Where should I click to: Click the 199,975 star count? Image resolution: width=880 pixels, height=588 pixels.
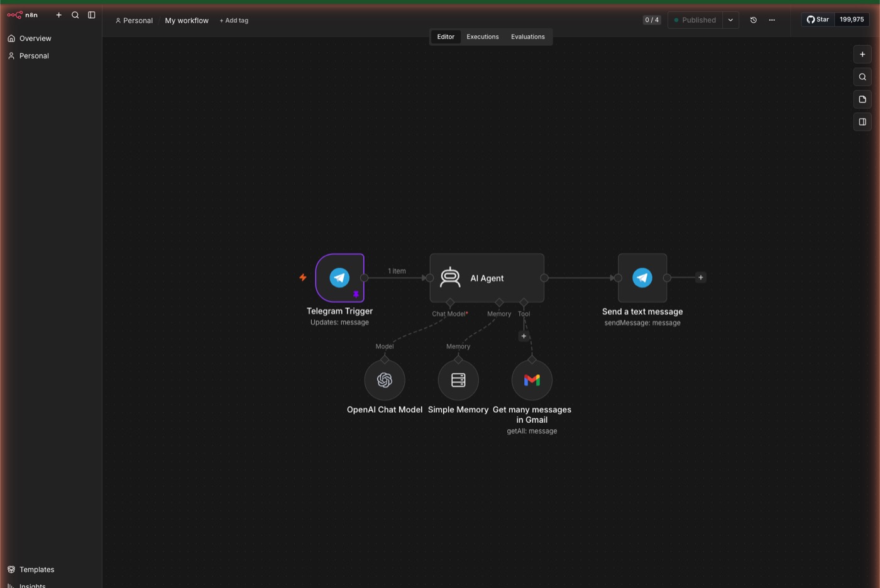[852, 19]
